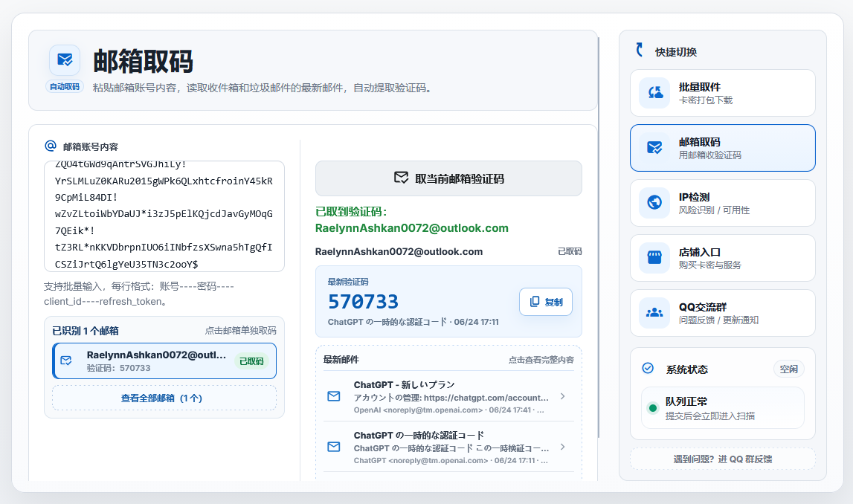The image size is (853, 504).
Task: Click the ChatGPT の一時的な認証コード · 06/24 17:11 caption
Action: [413, 322]
